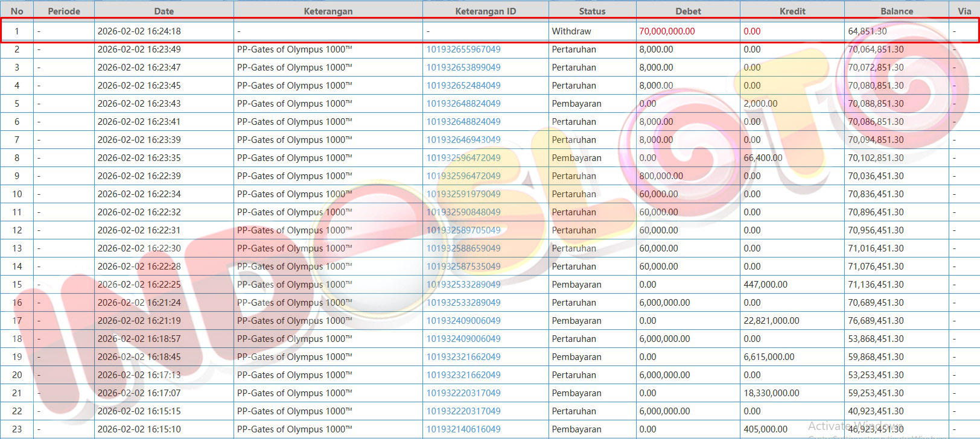
Task: Open transaction ID link 101932590848049
Action: click(x=463, y=212)
